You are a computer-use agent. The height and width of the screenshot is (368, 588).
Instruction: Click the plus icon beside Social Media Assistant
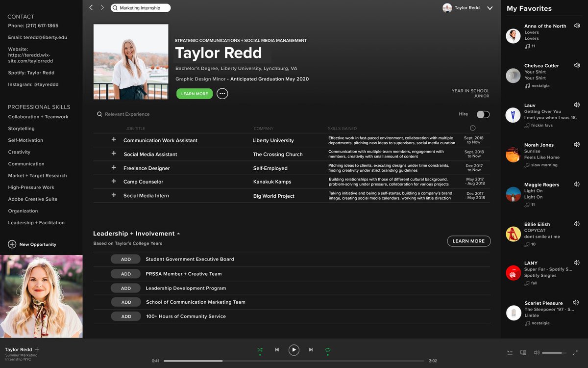click(114, 154)
